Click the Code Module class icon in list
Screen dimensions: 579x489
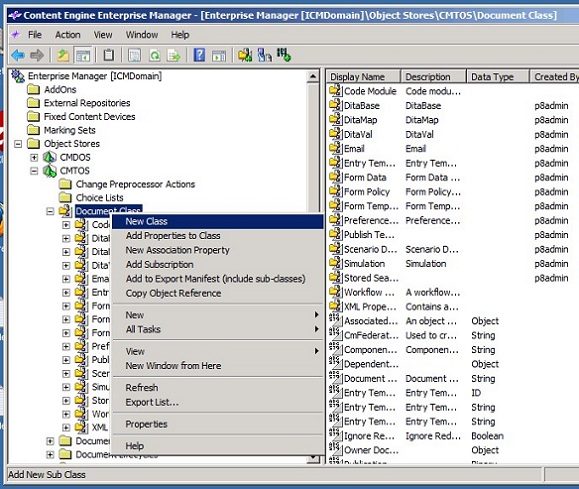335,90
